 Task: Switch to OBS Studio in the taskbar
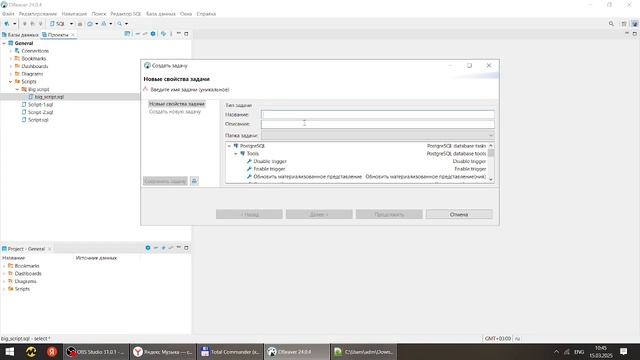pyautogui.click(x=96, y=351)
